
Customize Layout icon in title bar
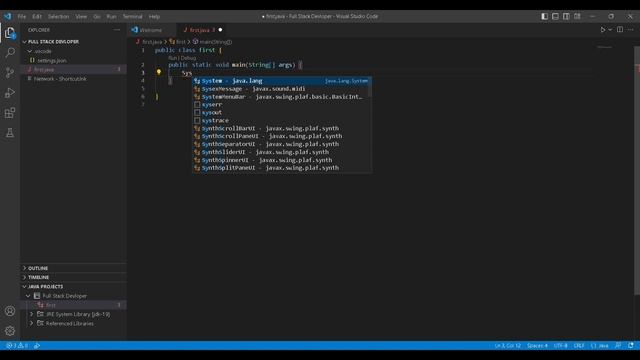coord(577,16)
